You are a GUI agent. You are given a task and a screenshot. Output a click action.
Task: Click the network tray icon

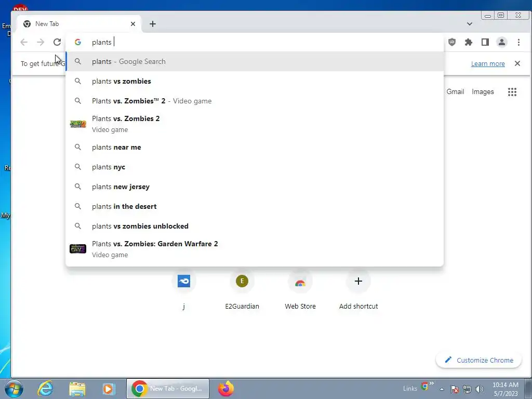click(x=467, y=389)
